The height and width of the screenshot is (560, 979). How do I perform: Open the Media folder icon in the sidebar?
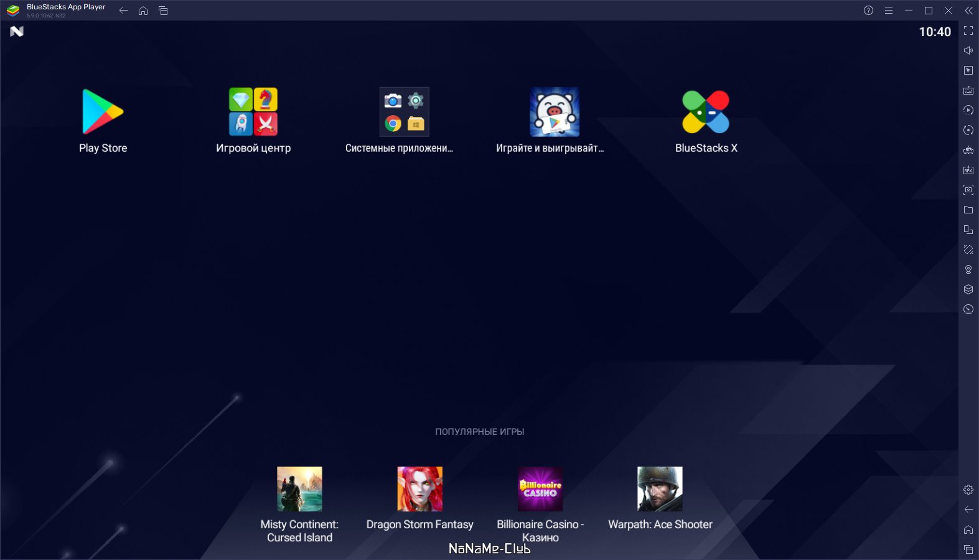(x=968, y=210)
